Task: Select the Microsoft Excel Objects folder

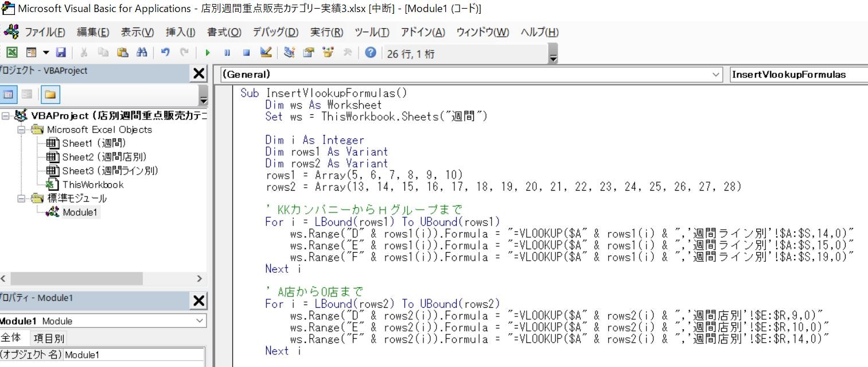Action: [99, 130]
